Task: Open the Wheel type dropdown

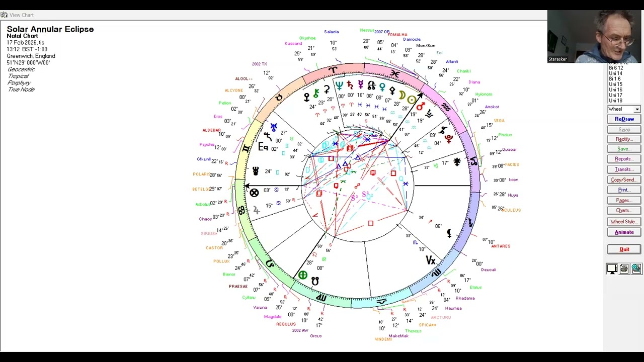Action: [637, 109]
